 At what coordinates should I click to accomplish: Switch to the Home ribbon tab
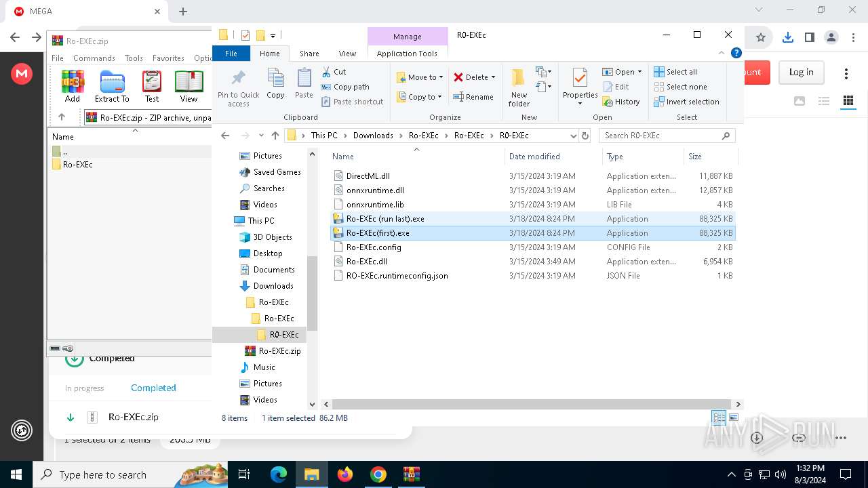(x=269, y=54)
